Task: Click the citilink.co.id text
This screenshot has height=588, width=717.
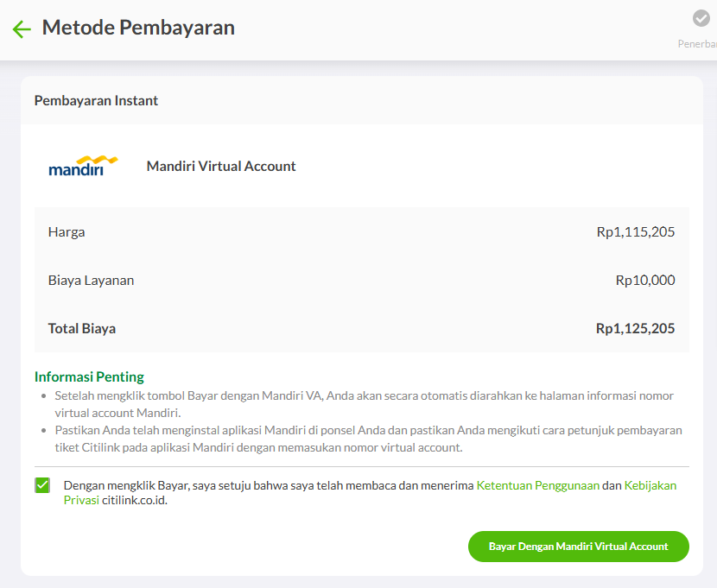Action: pyautogui.click(x=135, y=500)
